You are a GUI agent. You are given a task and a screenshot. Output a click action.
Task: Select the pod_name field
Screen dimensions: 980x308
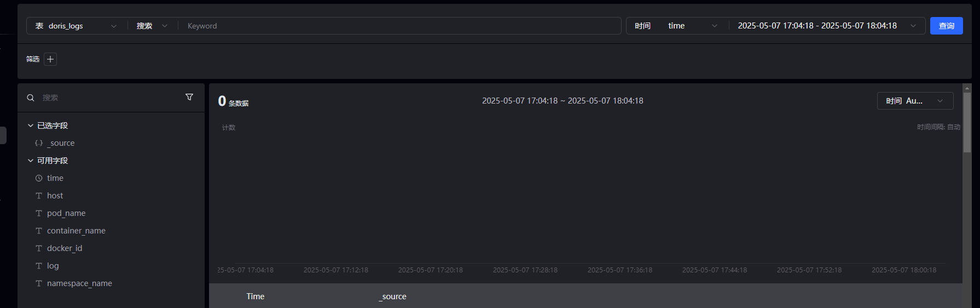click(x=66, y=213)
